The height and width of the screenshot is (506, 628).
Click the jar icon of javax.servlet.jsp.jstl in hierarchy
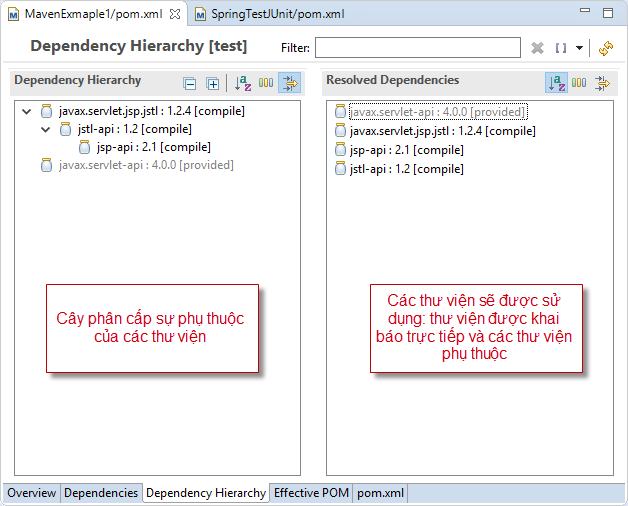coord(46,111)
